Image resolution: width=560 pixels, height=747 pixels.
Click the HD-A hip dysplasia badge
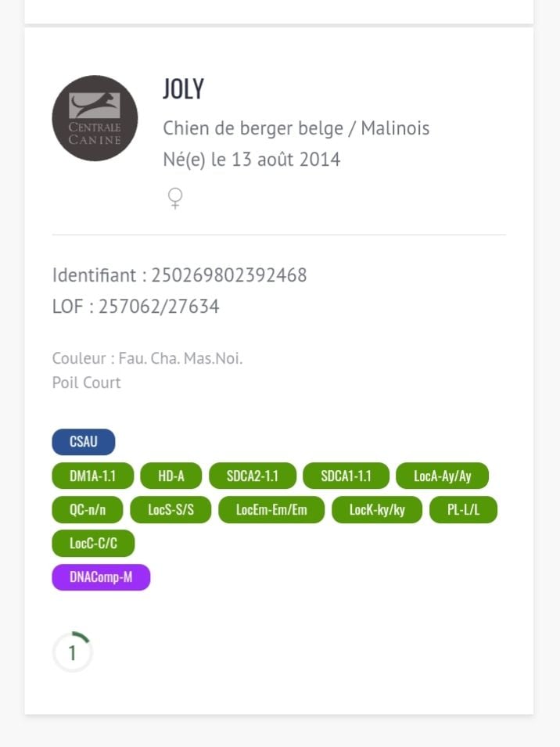171,476
